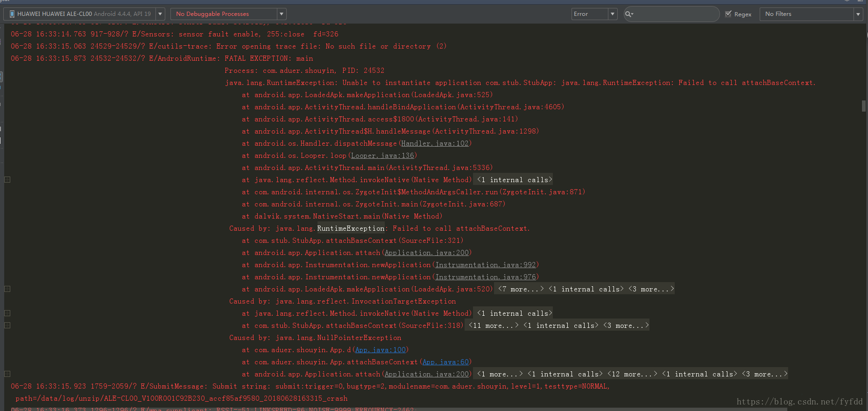This screenshot has width=868, height=411.
Task: Open Application.java:200 link under StubApp.attachBaseContext
Action: click(x=427, y=253)
